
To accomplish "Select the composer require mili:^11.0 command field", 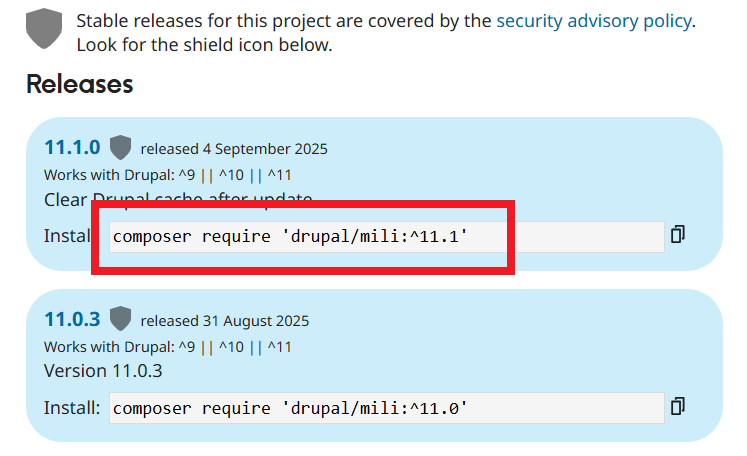I will click(386, 408).
